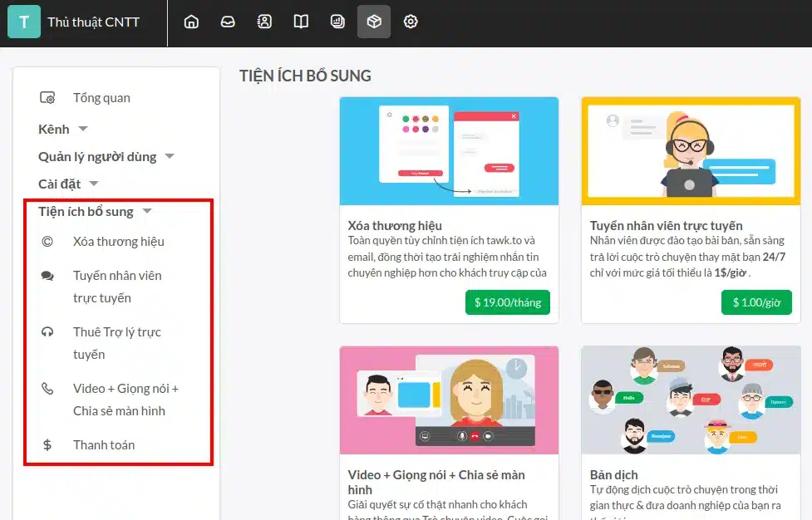Open the inbox icon in top bar
Viewport: 812px width, 520px height.
(x=228, y=22)
